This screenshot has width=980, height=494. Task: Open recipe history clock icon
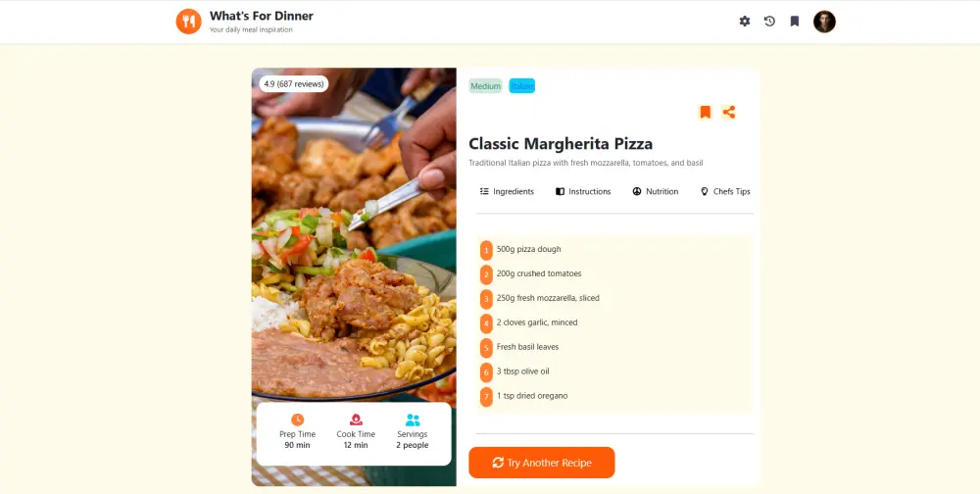tap(769, 22)
